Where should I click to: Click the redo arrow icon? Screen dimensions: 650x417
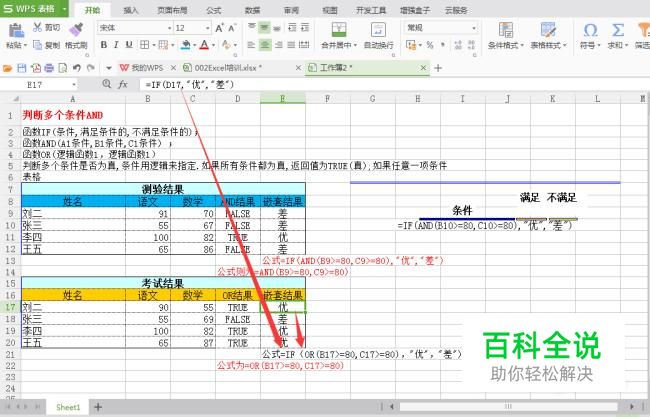(90, 68)
